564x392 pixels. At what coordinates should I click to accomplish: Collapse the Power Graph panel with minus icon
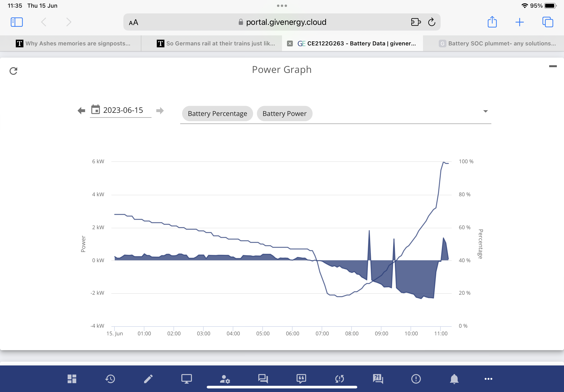(553, 66)
